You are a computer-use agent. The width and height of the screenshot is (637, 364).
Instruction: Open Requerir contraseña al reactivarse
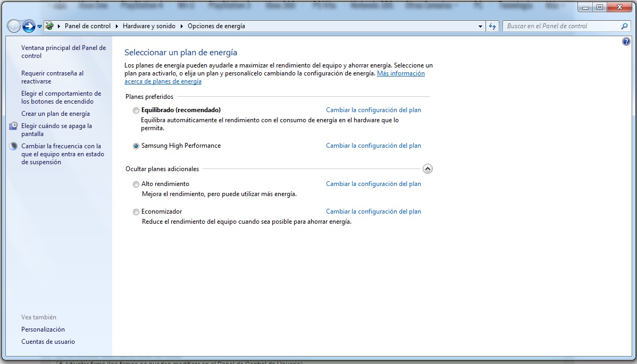click(53, 77)
